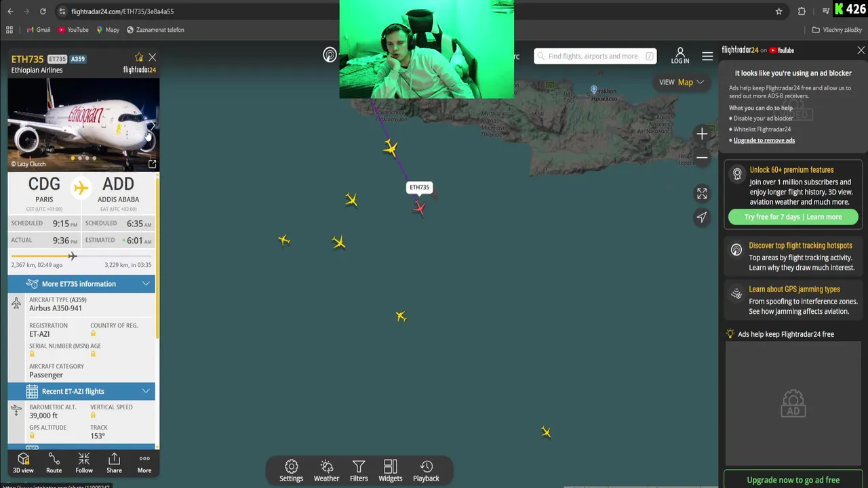Close the ETH735 flight details panel

pyautogui.click(x=153, y=58)
